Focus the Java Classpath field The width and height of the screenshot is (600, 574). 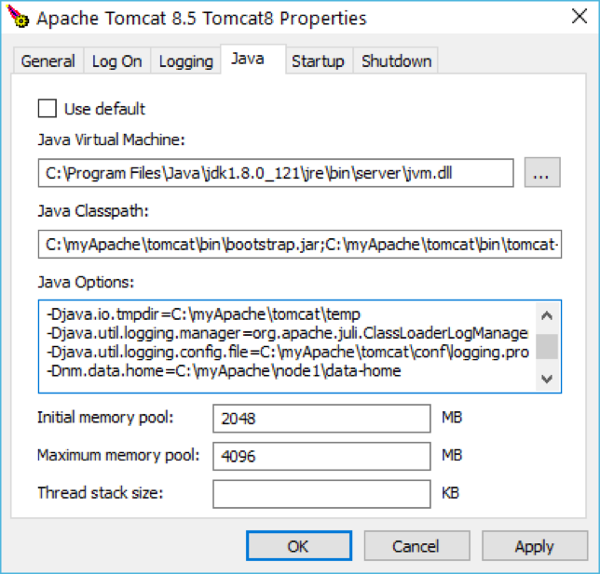(x=300, y=243)
